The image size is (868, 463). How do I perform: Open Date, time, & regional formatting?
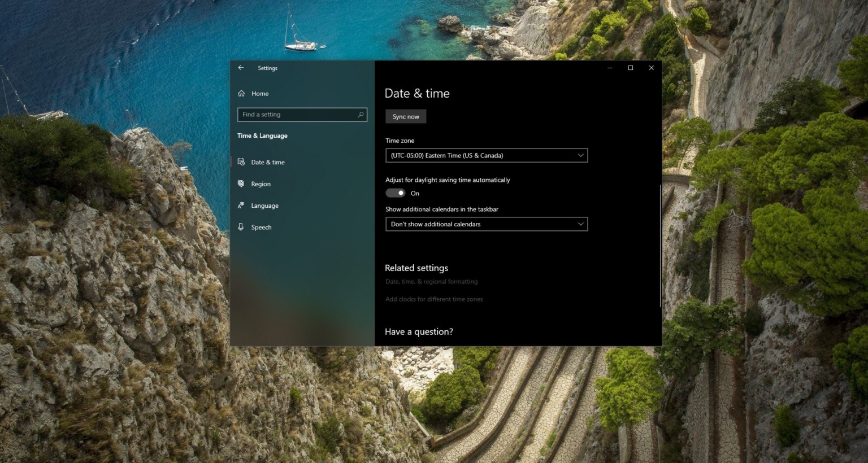coord(431,281)
